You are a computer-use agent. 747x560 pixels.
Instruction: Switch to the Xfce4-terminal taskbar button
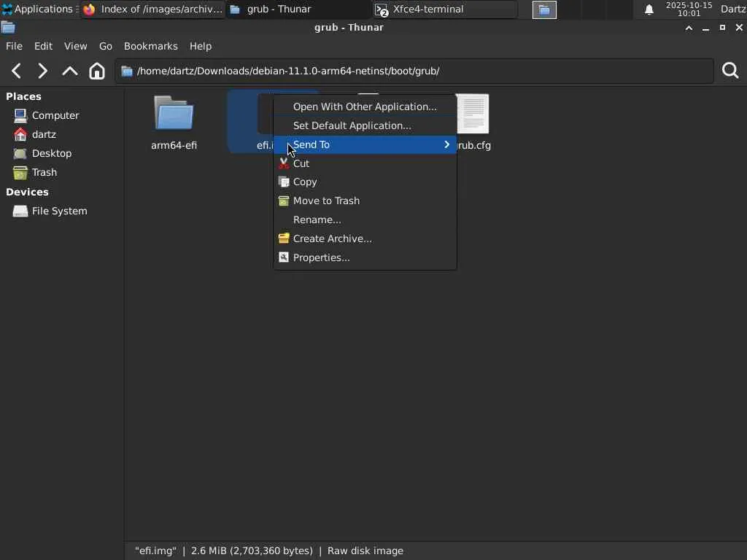click(445, 9)
